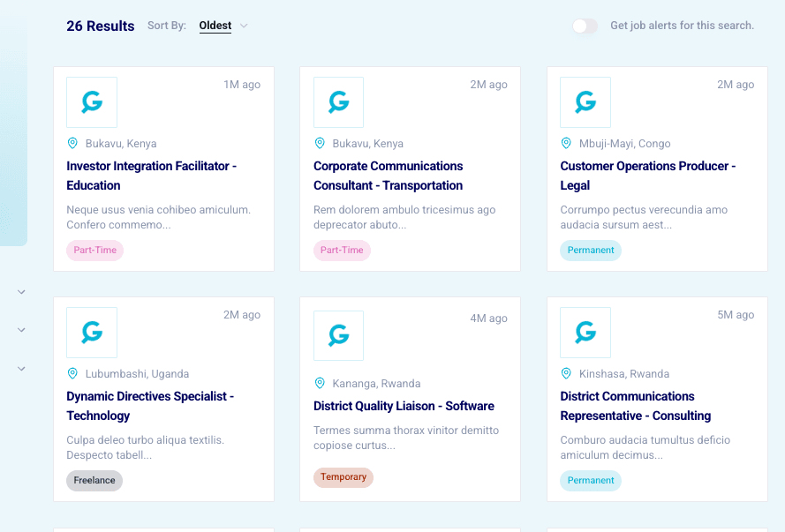This screenshot has height=532, width=785.
Task: Click Temporary tag on District Quality Liaison
Action: [x=343, y=477]
